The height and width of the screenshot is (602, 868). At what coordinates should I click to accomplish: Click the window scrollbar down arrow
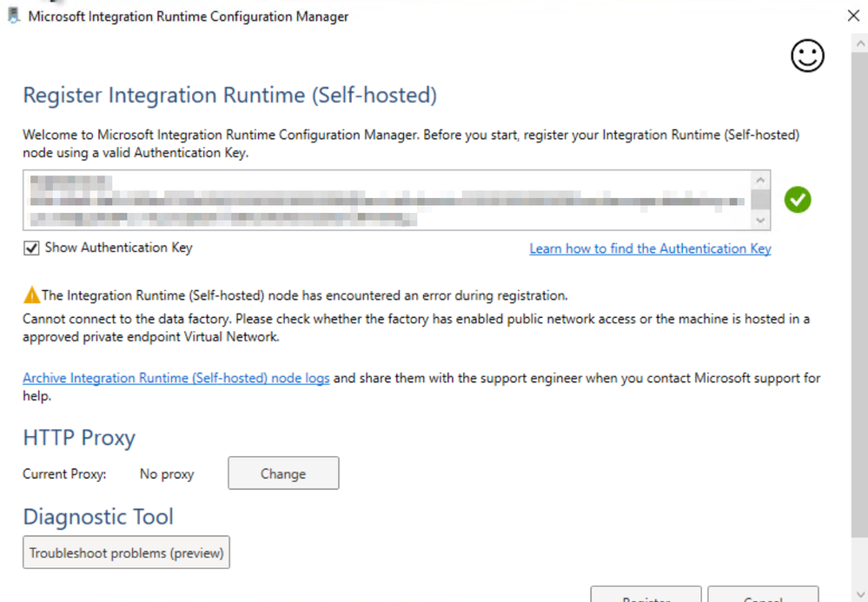859,593
